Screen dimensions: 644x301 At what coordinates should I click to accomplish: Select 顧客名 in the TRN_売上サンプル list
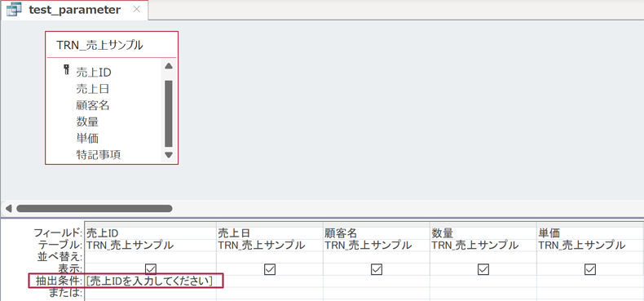click(x=93, y=106)
